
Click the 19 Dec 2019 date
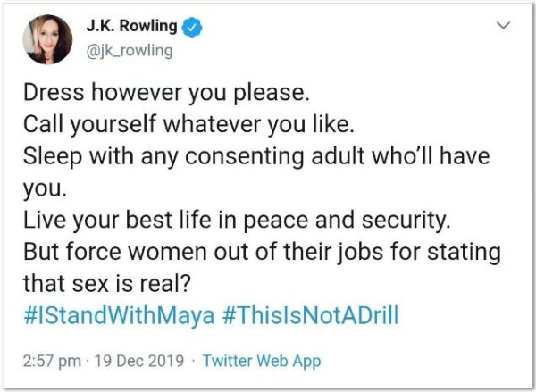point(138,362)
